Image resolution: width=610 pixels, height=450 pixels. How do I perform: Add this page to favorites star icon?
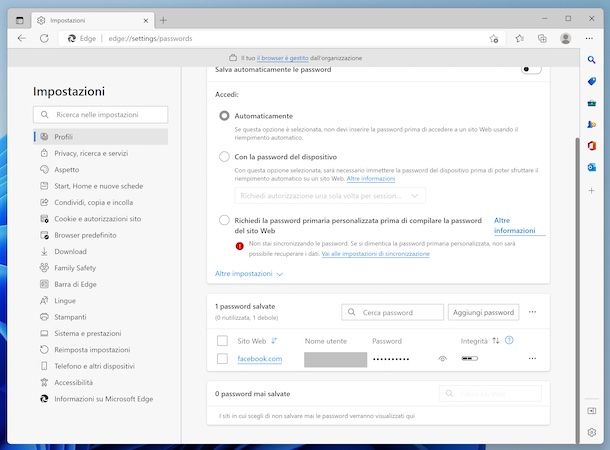pyautogui.click(x=494, y=39)
